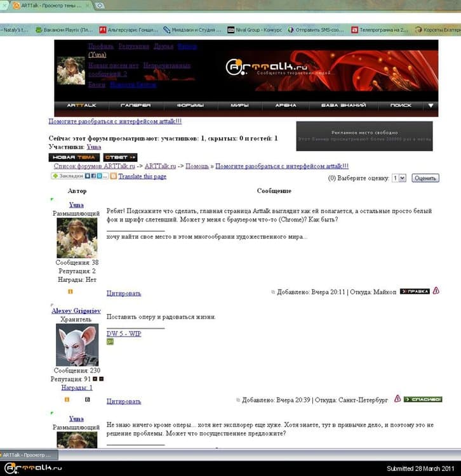Screen dimensions: 461x476
Task: Open the Помощь breadcrumb link
Action: coord(197,166)
